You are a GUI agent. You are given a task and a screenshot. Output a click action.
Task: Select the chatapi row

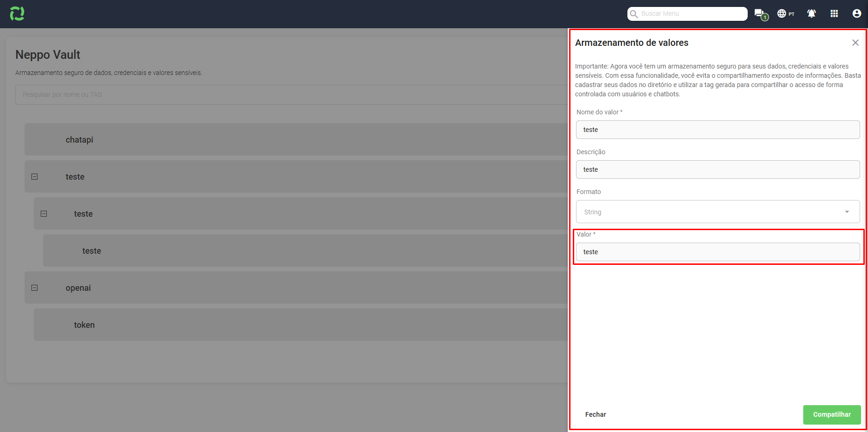click(x=296, y=139)
